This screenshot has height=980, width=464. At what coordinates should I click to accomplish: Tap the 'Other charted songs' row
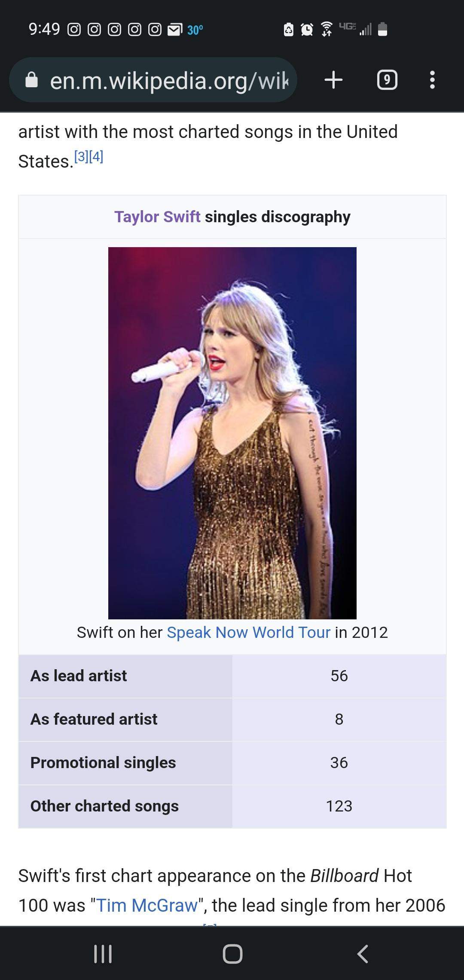pyautogui.click(x=232, y=806)
